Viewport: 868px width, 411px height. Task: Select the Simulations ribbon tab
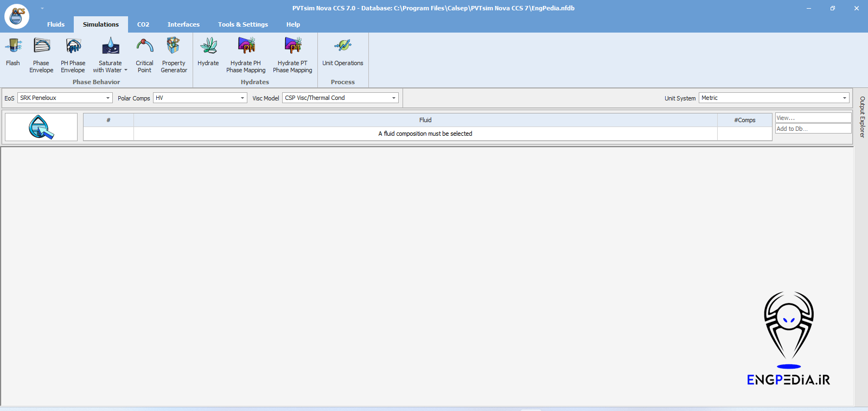point(101,24)
